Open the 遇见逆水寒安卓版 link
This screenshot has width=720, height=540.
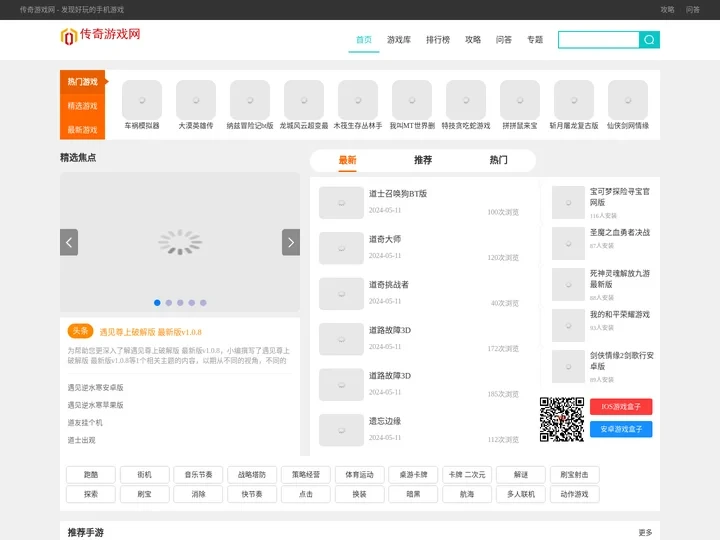pos(96,388)
